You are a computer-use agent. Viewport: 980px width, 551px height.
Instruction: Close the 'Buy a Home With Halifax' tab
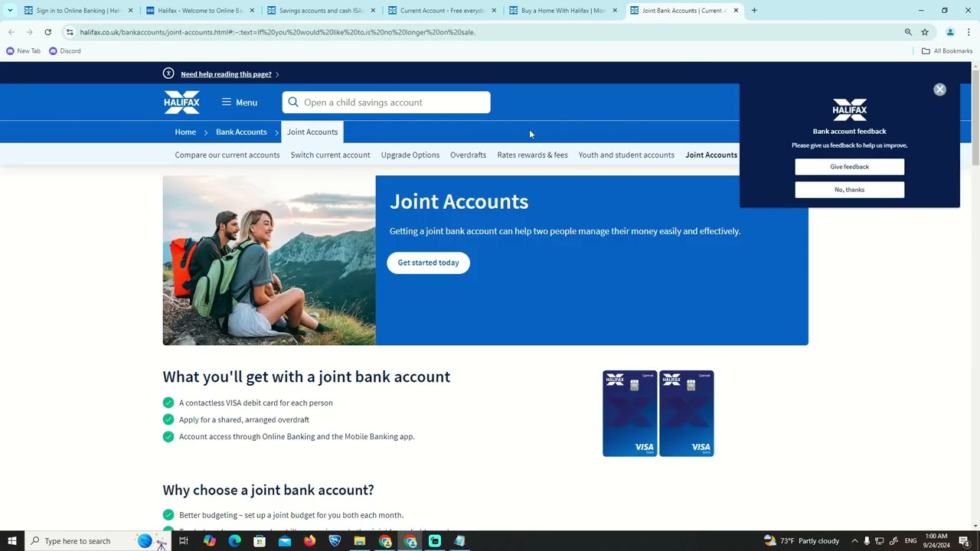(615, 11)
